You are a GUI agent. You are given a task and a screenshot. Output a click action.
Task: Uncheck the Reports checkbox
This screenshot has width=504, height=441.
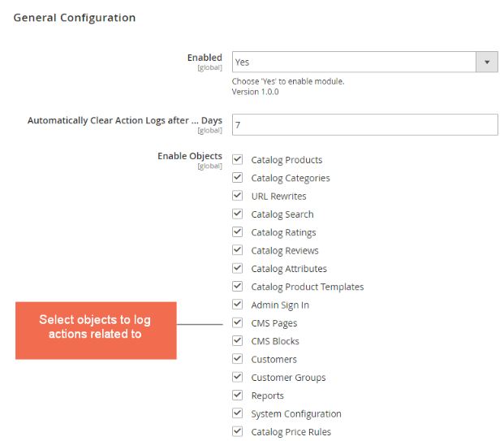[x=238, y=396]
